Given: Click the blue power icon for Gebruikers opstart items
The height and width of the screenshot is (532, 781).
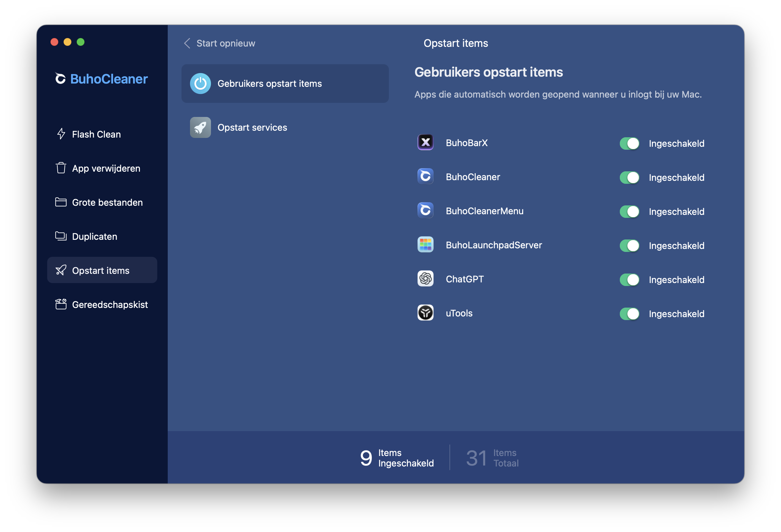Looking at the screenshot, I should click(x=200, y=83).
